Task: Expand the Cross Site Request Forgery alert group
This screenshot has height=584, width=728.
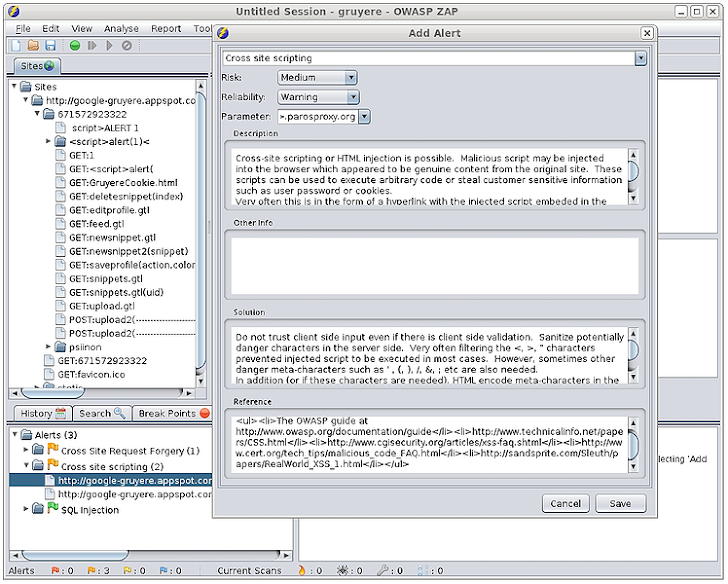Action: (x=26, y=450)
